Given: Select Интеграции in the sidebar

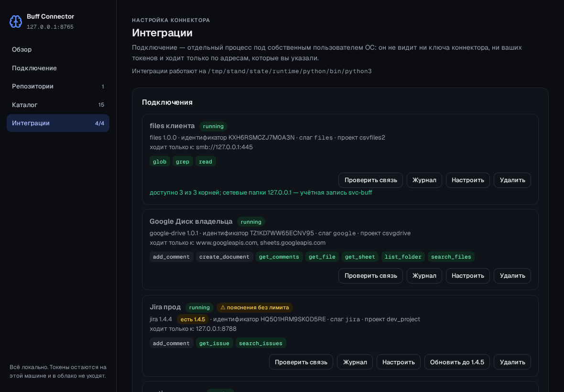Looking at the screenshot, I should [x=58, y=123].
